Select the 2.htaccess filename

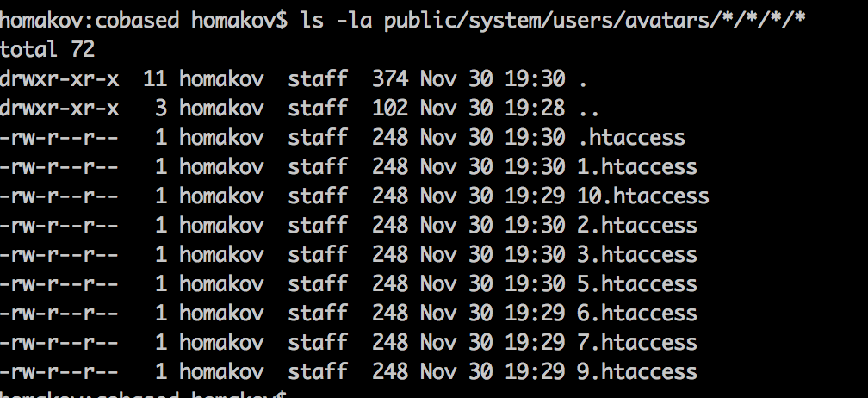pos(637,225)
